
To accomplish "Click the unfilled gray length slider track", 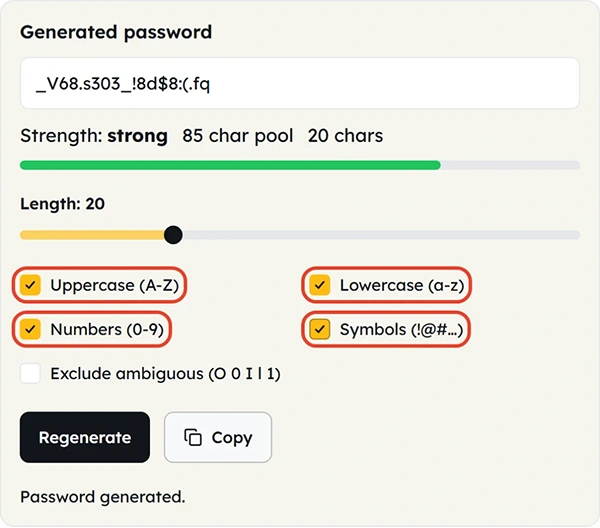I will coord(381,235).
